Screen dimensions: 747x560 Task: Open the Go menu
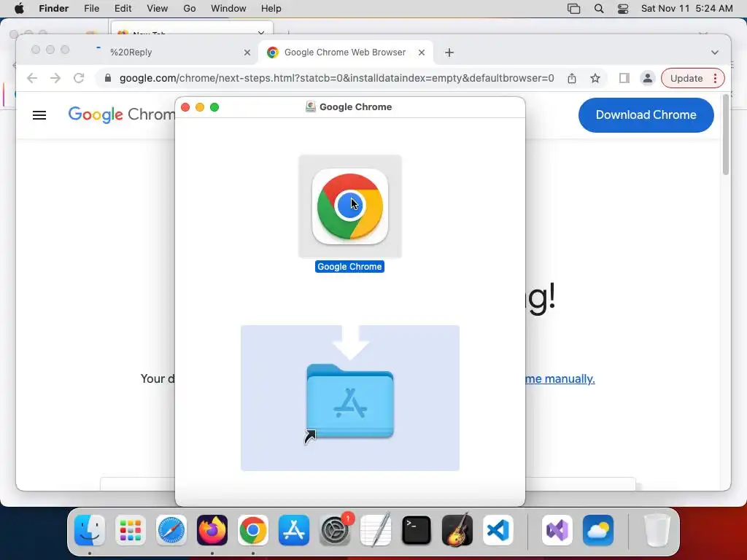tap(190, 9)
